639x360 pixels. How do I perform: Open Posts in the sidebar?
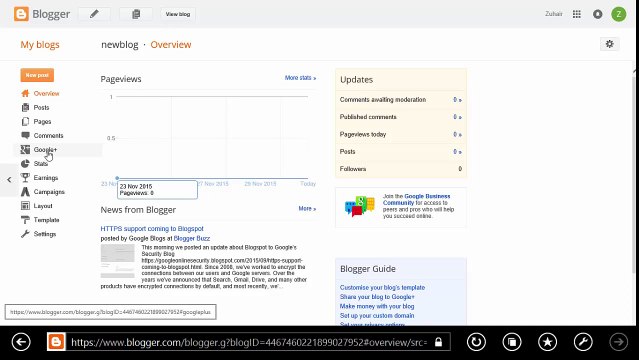tap(42, 108)
